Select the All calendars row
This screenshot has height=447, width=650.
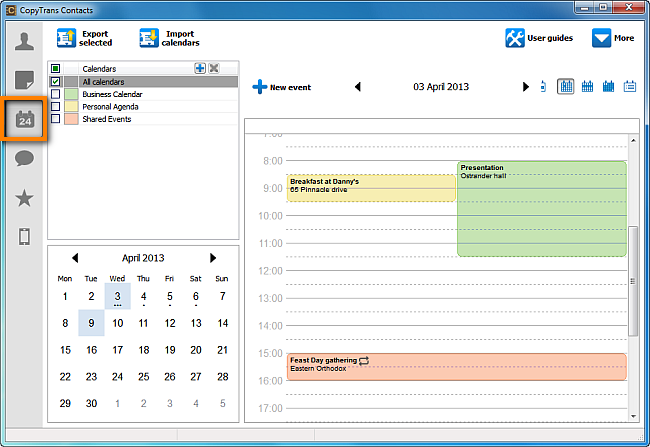click(x=143, y=82)
